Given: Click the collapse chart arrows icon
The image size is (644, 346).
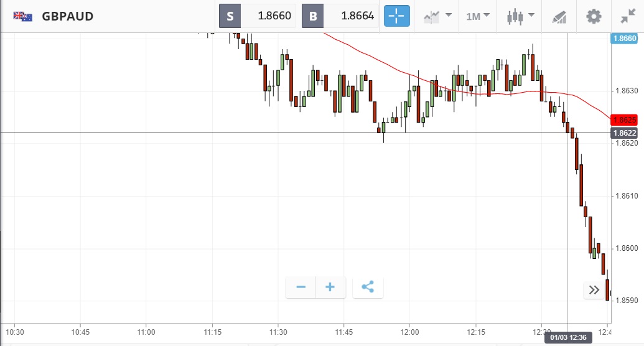Looking at the screenshot, I should (x=628, y=16).
